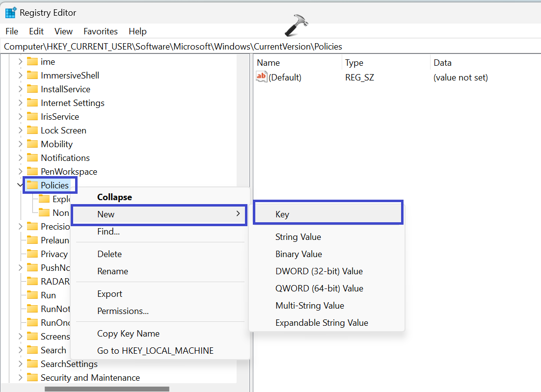This screenshot has width=541, height=392.
Task: Click the Security and Maintenance folder icon
Action: point(32,378)
